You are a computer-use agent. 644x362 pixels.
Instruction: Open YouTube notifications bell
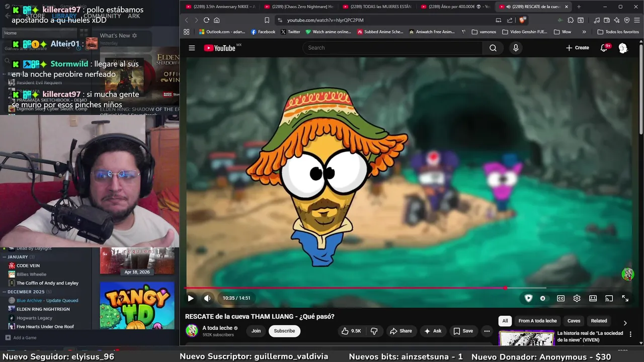604,48
